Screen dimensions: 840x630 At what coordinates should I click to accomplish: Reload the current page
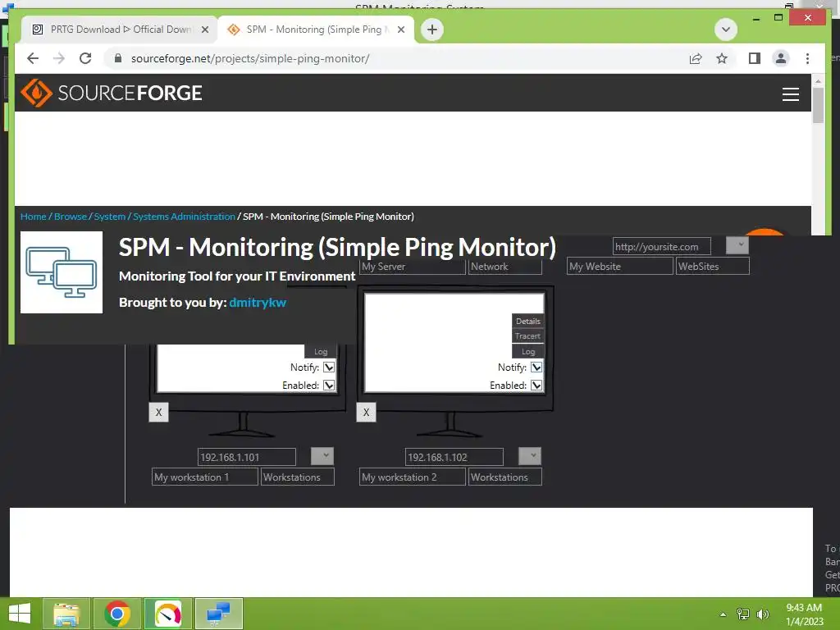pos(85,58)
